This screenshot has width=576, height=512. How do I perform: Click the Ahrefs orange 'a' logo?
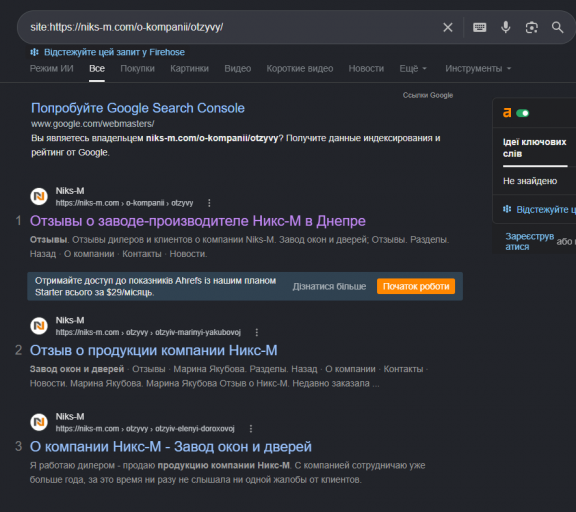[x=507, y=112]
